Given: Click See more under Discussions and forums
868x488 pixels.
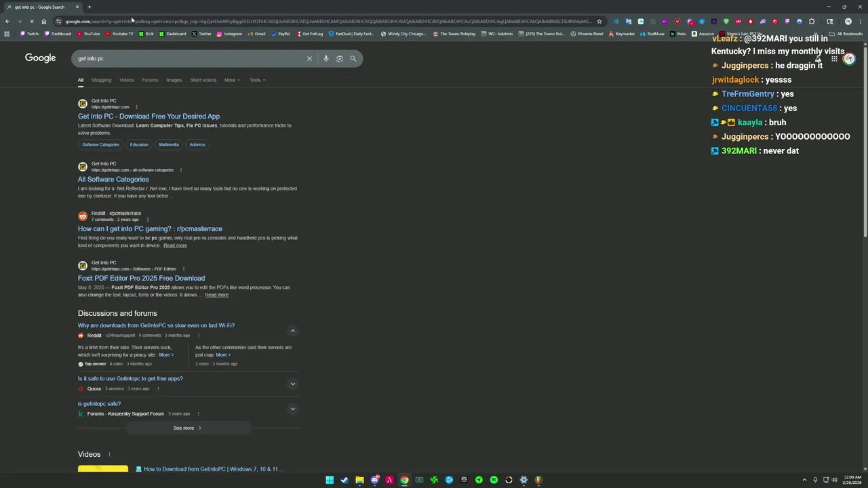Looking at the screenshot, I should click(188, 428).
